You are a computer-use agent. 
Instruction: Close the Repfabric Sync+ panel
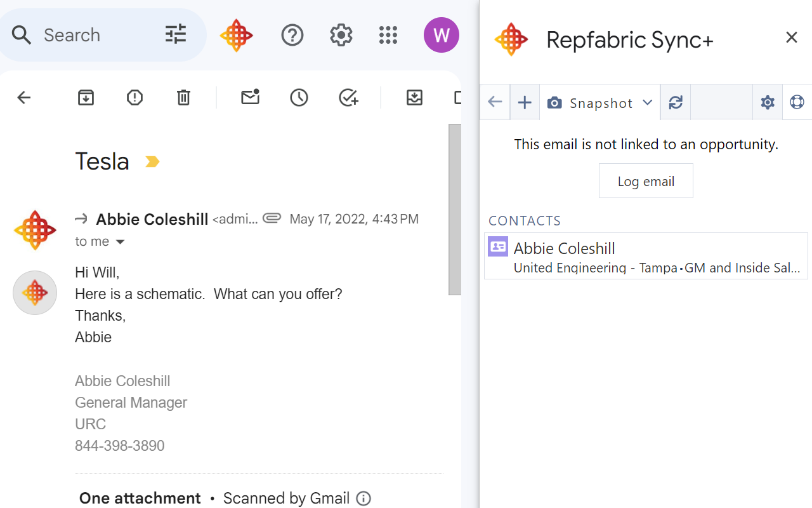(x=792, y=37)
